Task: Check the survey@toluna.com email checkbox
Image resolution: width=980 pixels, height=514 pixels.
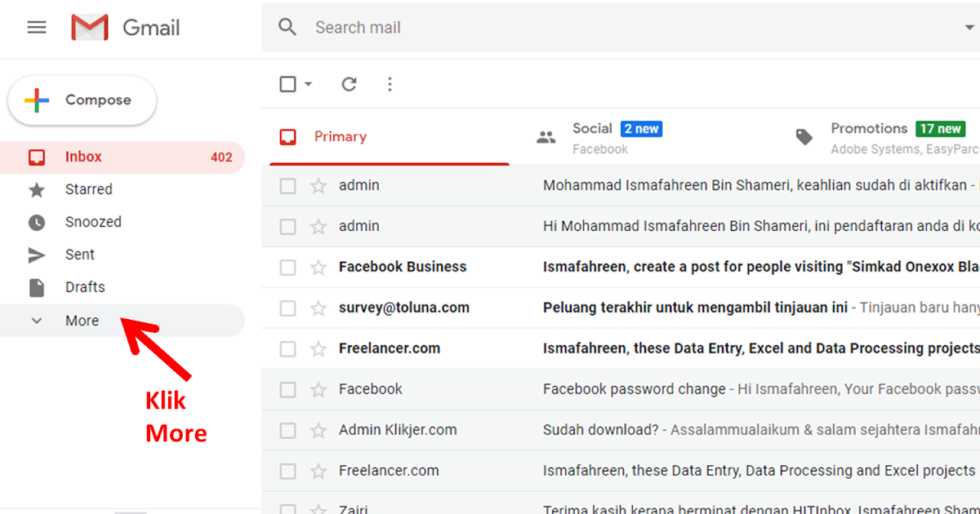Action: point(287,308)
